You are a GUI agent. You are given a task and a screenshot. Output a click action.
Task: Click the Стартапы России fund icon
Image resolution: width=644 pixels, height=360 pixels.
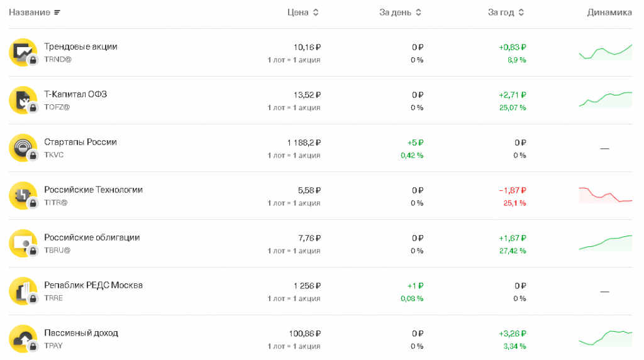(x=23, y=148)
